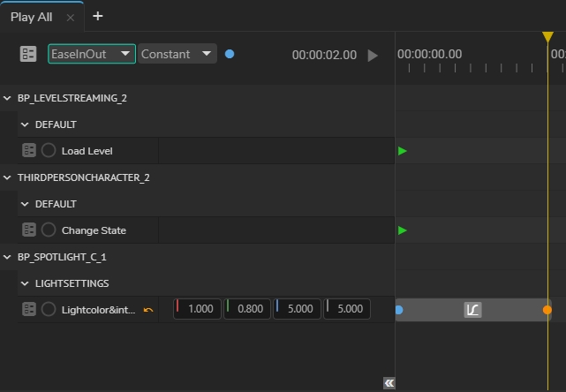Screen dimensions: 566x392
Task: Click the curve icon on timeline clip
Action: pos(473,310)
